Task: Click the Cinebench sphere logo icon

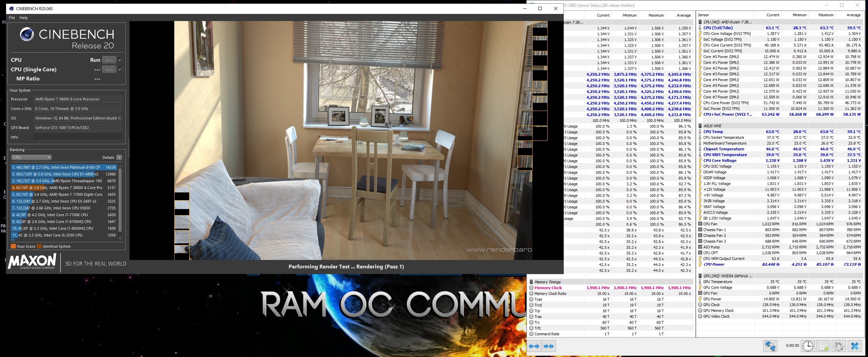Action: click(x=27, y=35)
